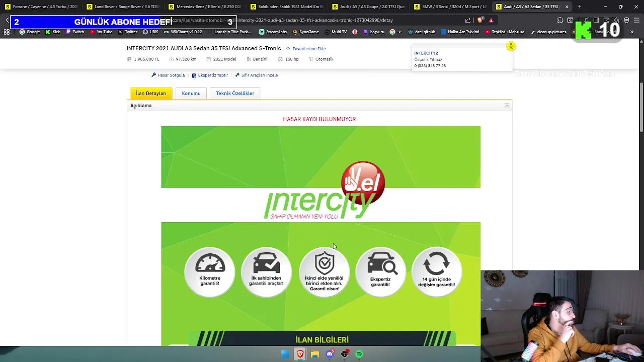Open the Twitter bookmark
Image resolution: width=644 pixels, height=362 pixels.
coord(128,32)
